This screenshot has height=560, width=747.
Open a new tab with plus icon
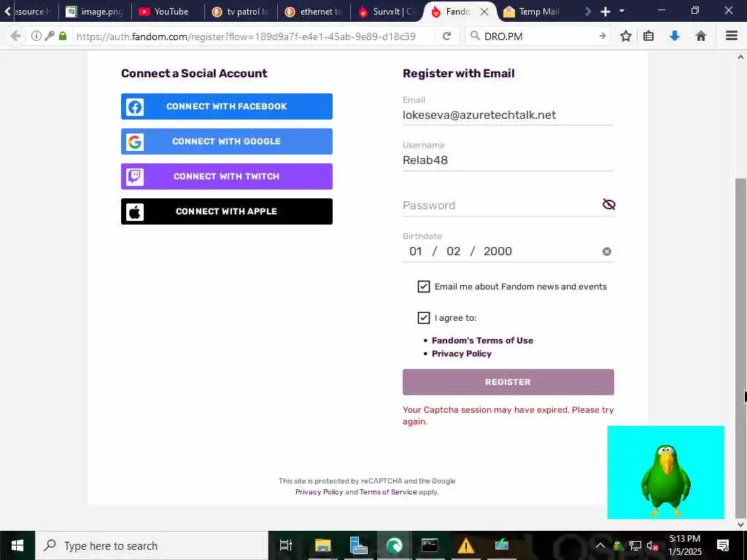(605, 12)
